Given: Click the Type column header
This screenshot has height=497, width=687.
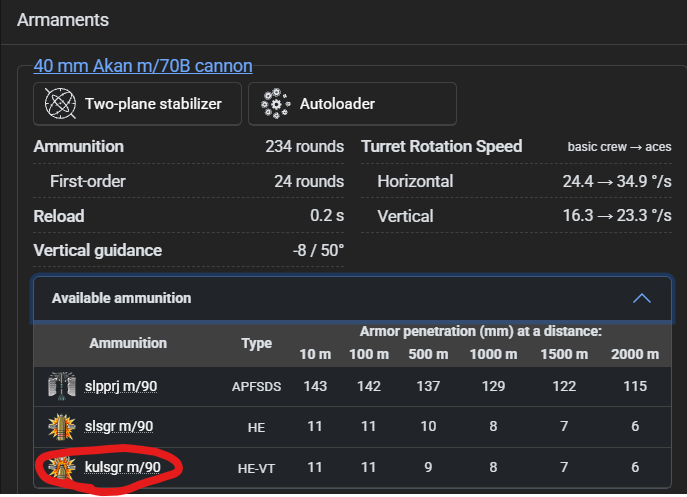Looking at the screenshot, I should click(x=256, y=343).
